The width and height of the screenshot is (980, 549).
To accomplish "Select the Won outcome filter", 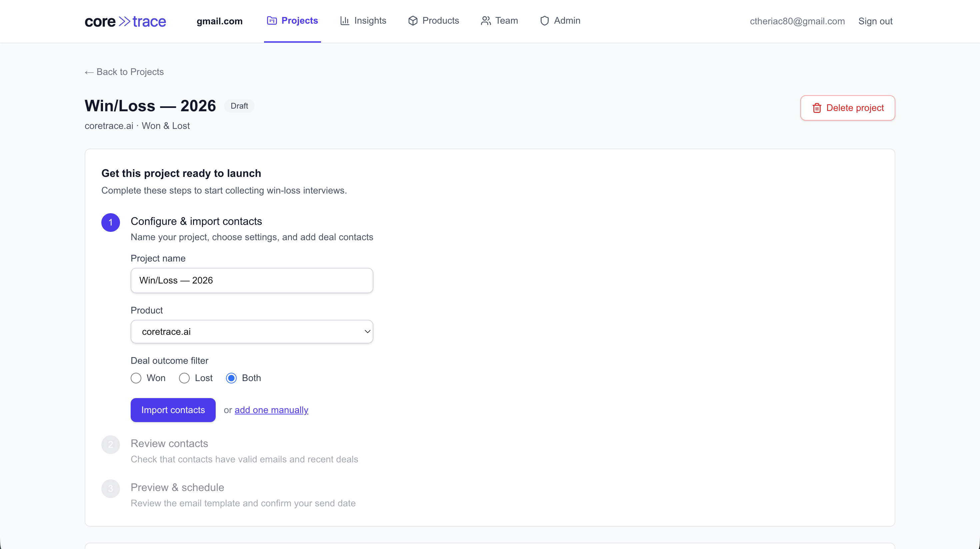I will click(x=136, y=378).
